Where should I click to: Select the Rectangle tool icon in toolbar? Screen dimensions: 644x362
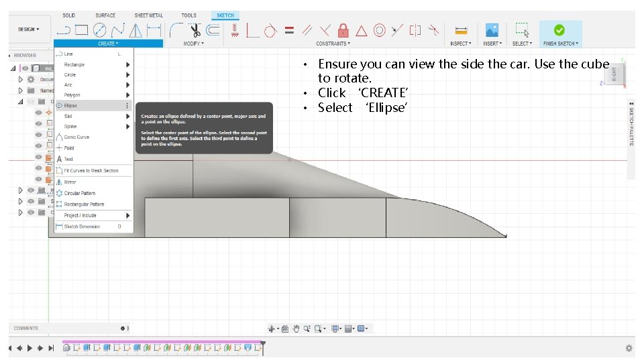pos(81,30)
